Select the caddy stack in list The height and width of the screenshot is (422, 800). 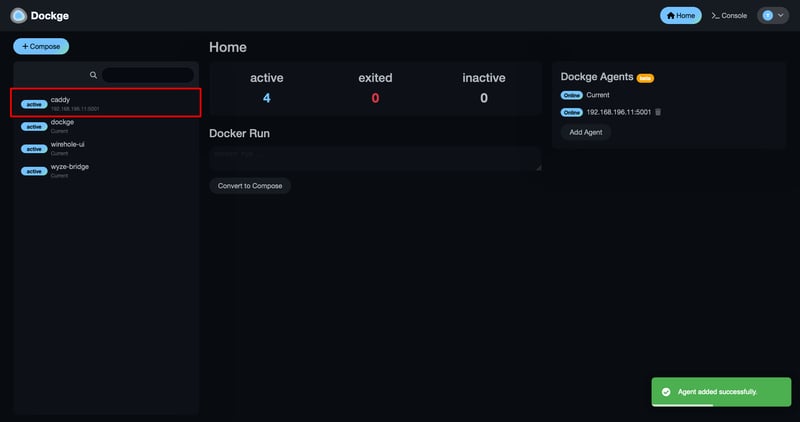click(110, 103)
